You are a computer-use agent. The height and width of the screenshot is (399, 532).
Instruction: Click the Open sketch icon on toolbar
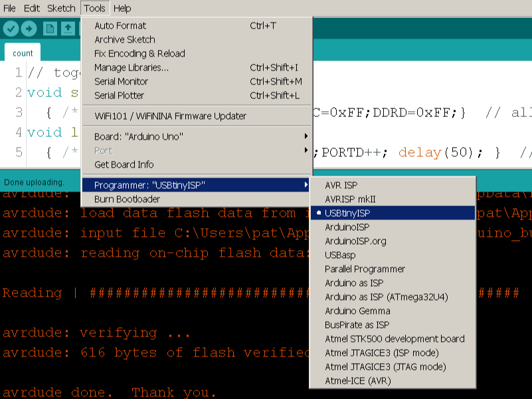click(x=68, y=29)
